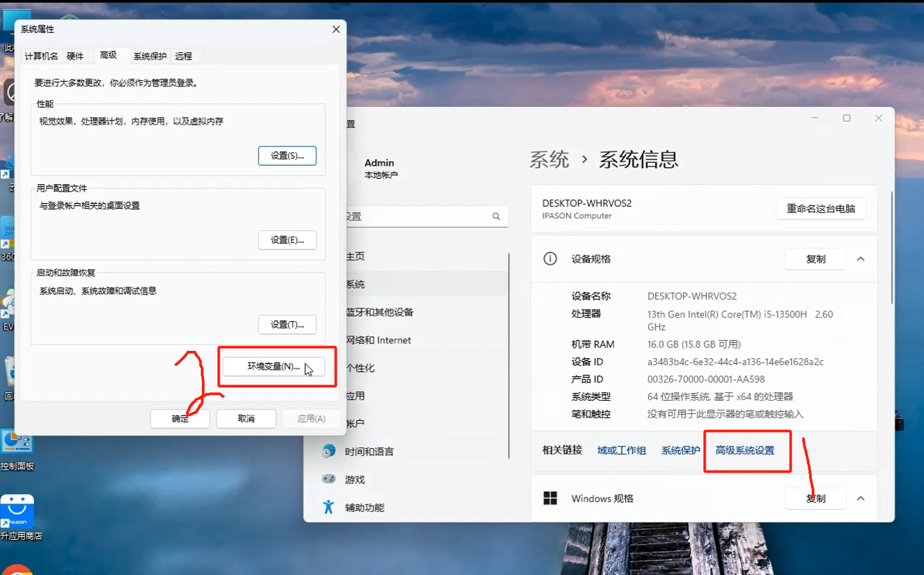This screenshot has width=924, height=575.
Task: Open 时间和语言 settings label
Action: coord(369,452)
